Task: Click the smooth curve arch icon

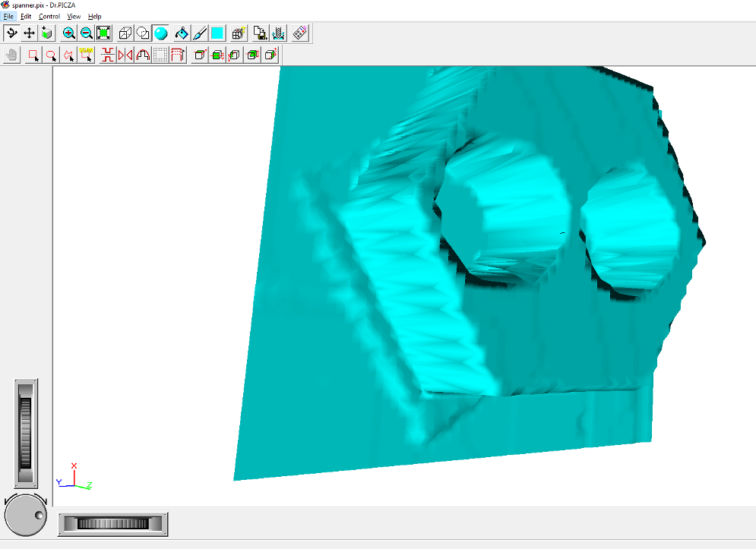Action: 143,55
